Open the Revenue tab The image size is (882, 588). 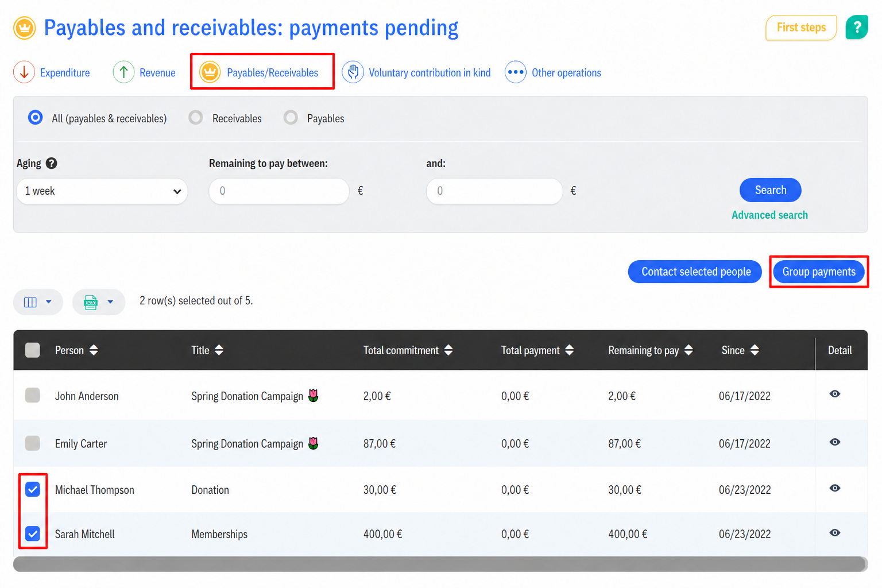(x=145, y=72)
